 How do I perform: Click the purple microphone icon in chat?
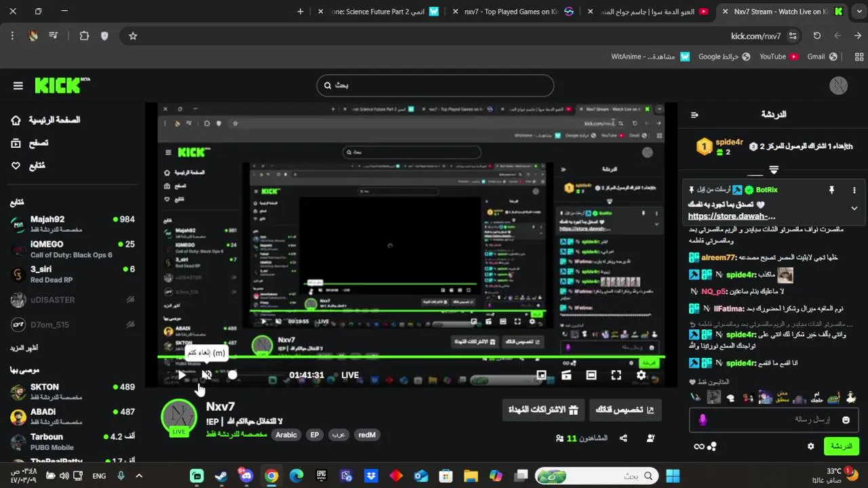(702, 420)
